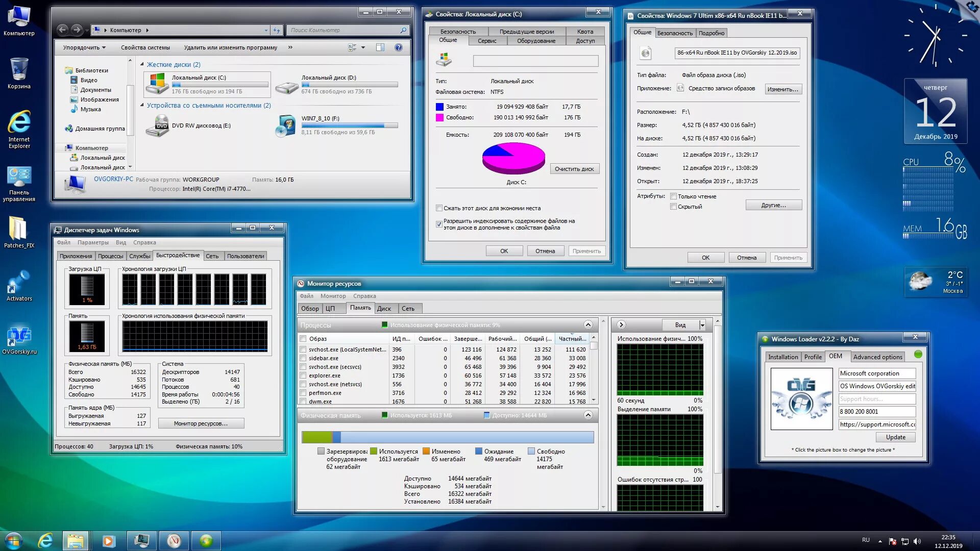Check Скрытый attribute checkbox

pyautogui.click(x=673, y=207)
